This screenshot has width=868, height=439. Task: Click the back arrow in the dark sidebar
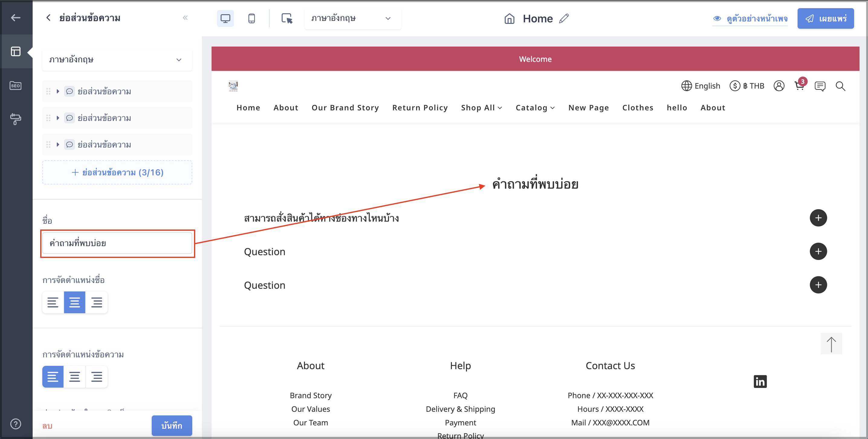pos(15,18)
